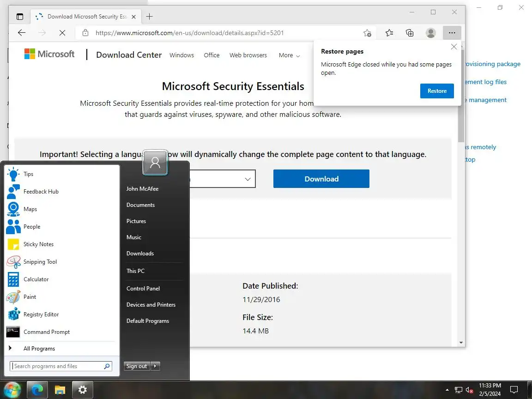
Task: Expand the Sign out options arrow
Action: coord(155,366)
